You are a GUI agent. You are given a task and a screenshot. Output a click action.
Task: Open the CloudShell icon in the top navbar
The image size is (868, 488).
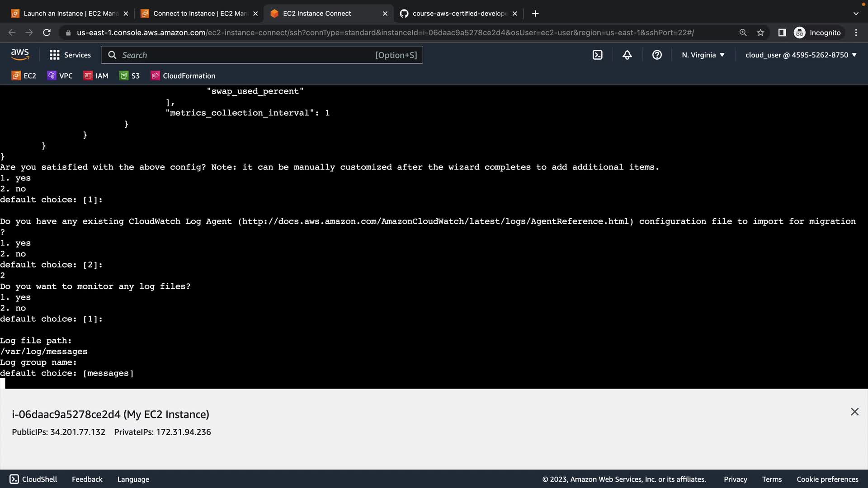coord(597,55)
